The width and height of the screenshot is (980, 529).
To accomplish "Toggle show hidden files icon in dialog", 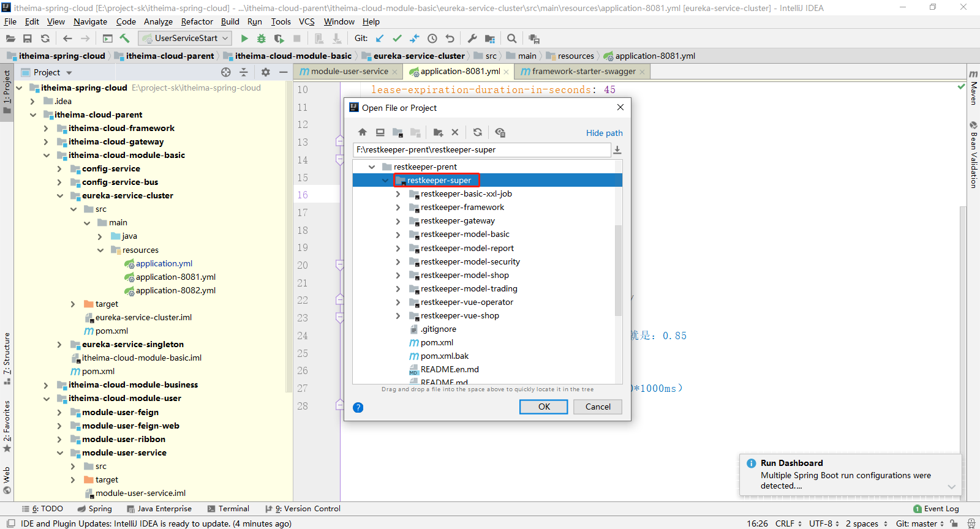I will pos(500,132).
